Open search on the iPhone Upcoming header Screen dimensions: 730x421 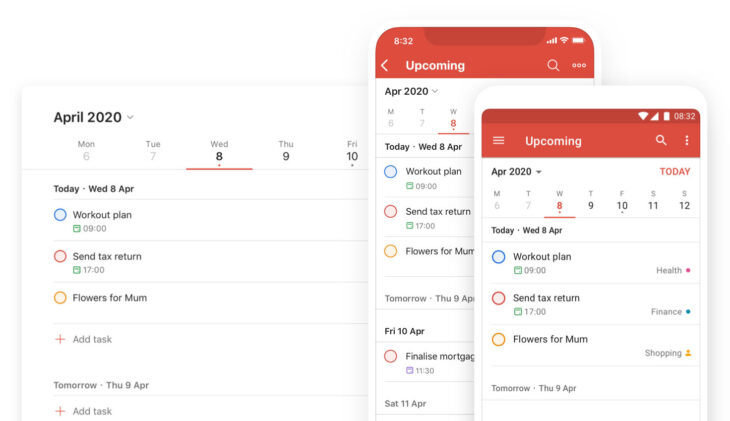tap(553, 66)
